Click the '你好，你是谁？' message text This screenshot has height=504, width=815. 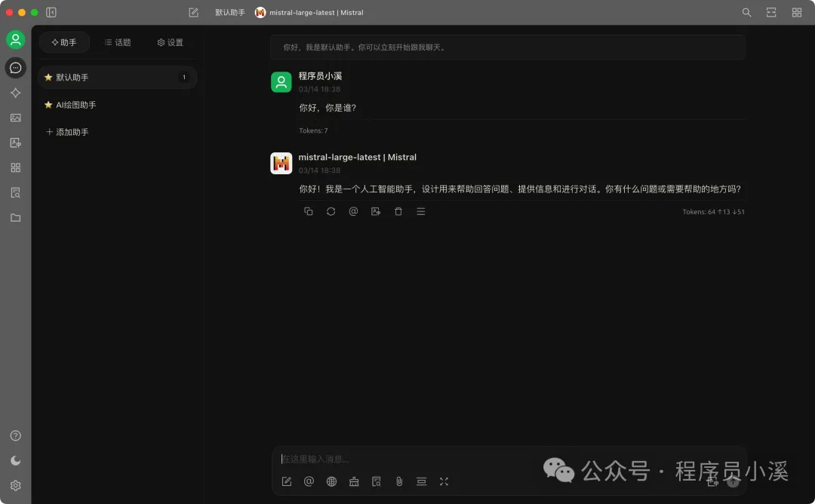(328, 108)
